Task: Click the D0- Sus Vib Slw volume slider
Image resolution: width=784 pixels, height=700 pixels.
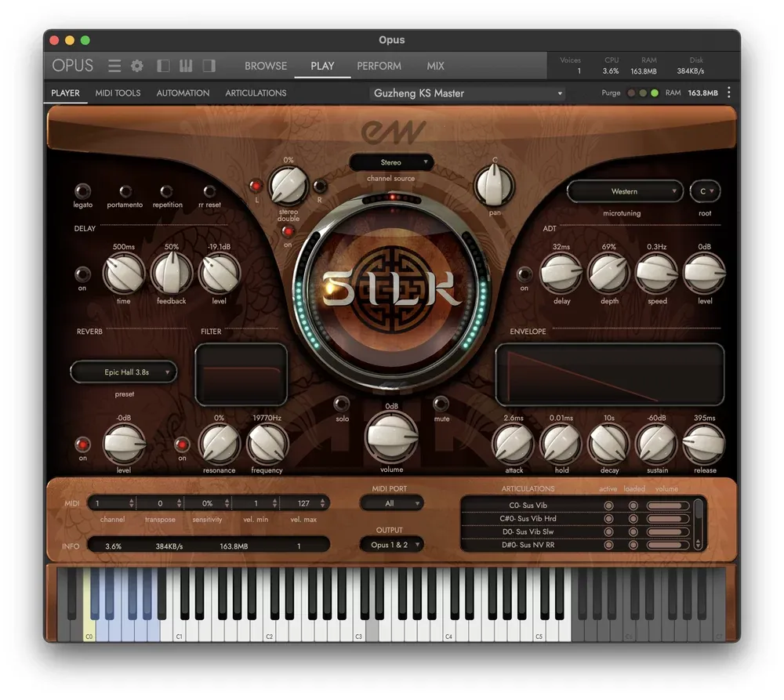Action: tap(668, 532)
